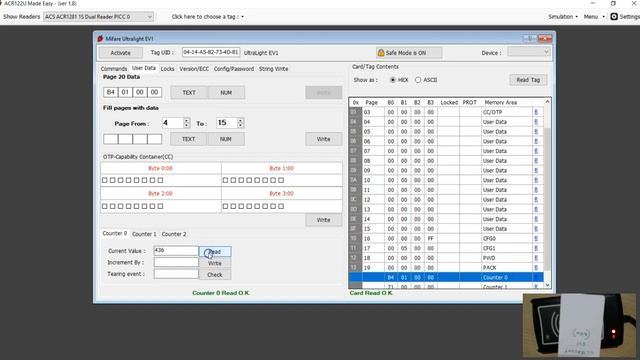Click the edit icon on page 12 row
The image size is (640, 360).
point(536,200)
